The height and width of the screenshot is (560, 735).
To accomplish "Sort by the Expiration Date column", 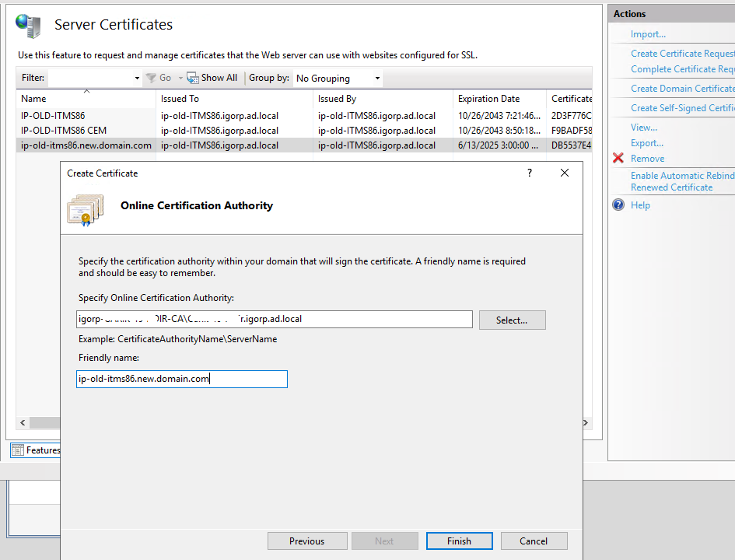I will pyautogui.click(x=499, y=99).
